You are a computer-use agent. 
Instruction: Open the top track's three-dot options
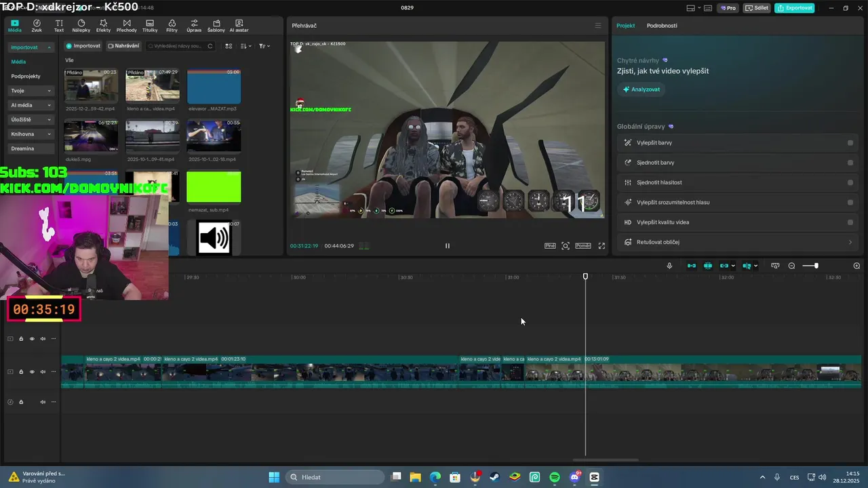(x=54, y=339)
